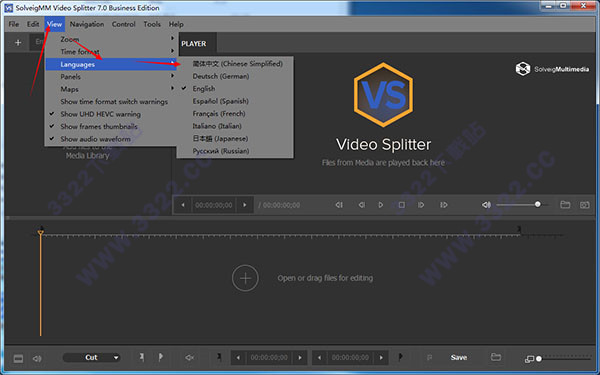The image size is (600, 375).
Task: Open the Edit menu
Action: pos(33,24)
